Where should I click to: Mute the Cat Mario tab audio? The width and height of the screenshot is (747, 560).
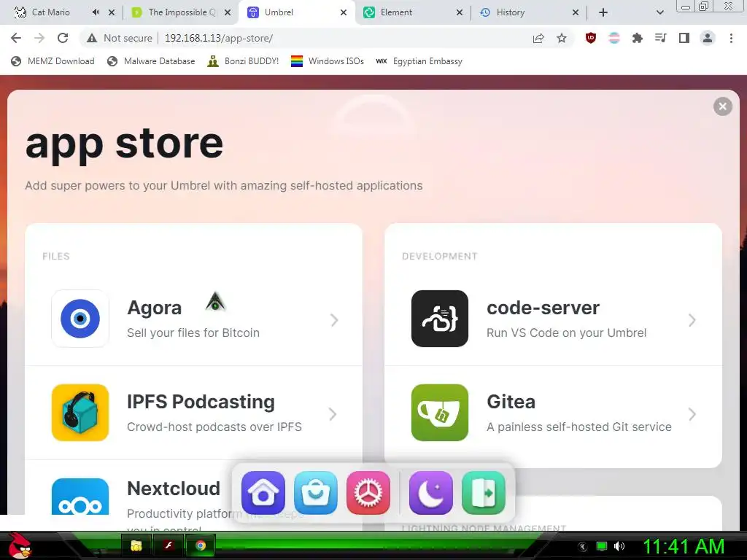tap(96, 12)
